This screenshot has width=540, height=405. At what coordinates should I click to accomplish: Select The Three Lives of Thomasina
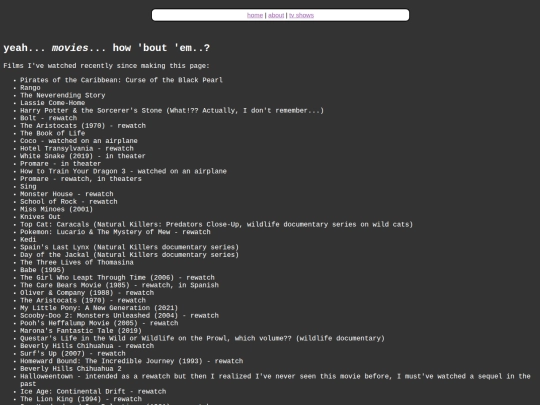[x=77, y=262]
